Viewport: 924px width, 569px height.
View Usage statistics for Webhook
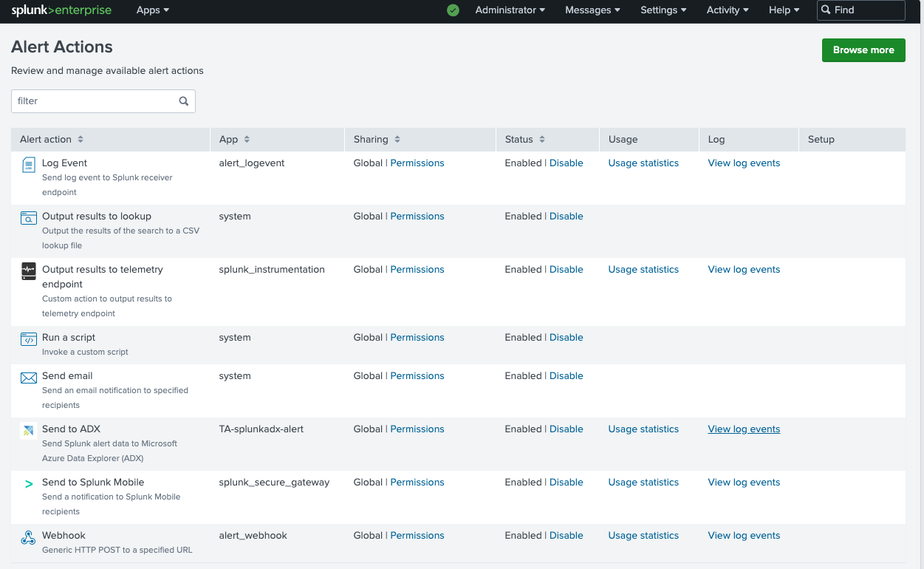pyautogui.click(x=643, y=536)
